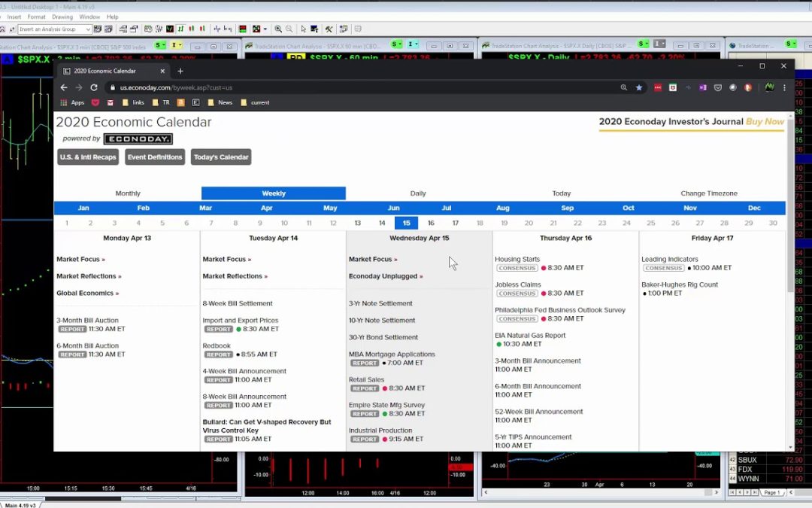Close the 2020 Economic Calendar tab
Screen dimensions: 812x508
(162, 71)
